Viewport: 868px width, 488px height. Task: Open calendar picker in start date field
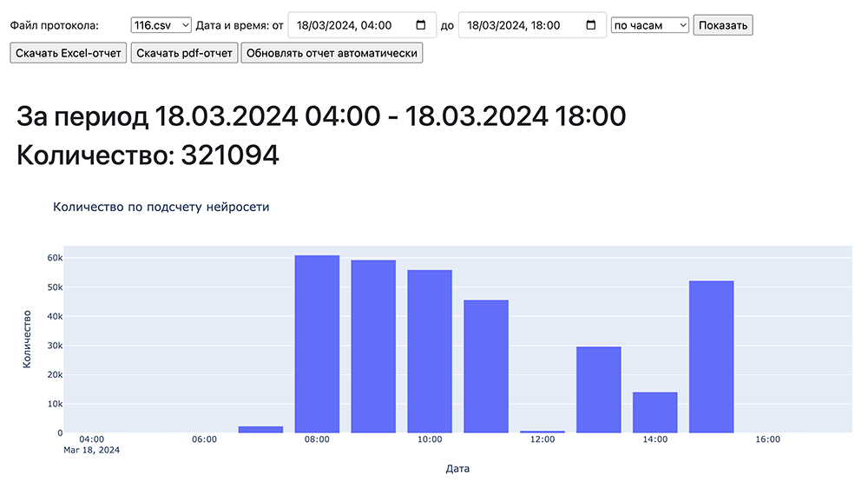(x=421, y=25)
